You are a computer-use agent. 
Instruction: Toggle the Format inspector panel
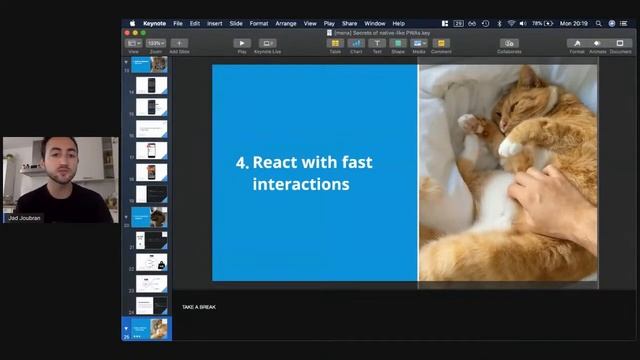click(x=577, y=43)
